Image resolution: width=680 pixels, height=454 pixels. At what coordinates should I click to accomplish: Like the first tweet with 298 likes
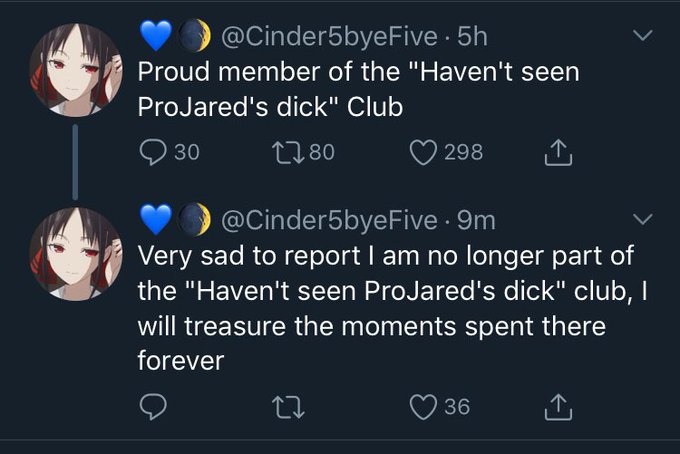click(423, 152)
